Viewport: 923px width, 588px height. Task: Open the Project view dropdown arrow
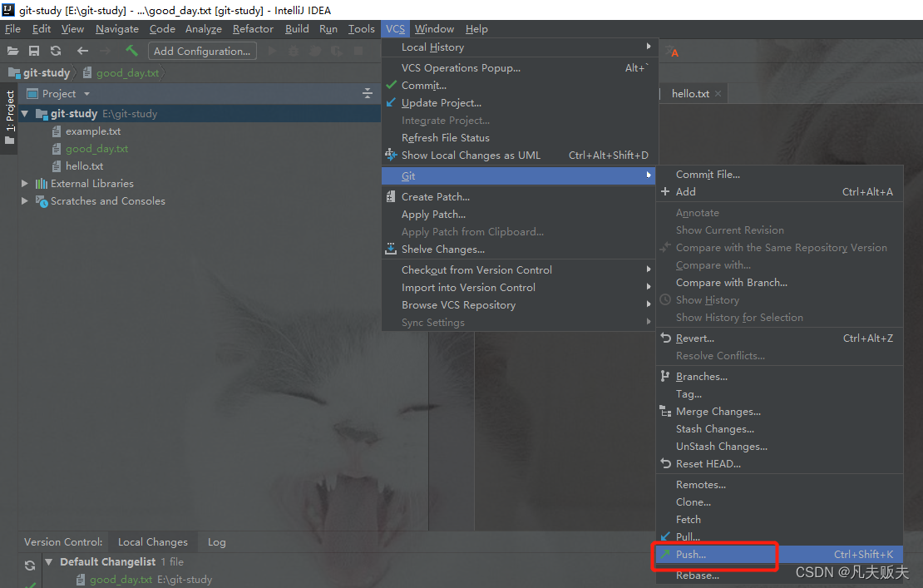coord(87,94)
